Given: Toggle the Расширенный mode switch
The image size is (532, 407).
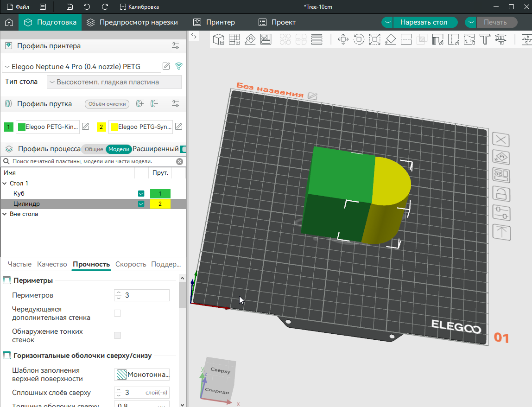Looking at the screenshot, I should (183, 149).
